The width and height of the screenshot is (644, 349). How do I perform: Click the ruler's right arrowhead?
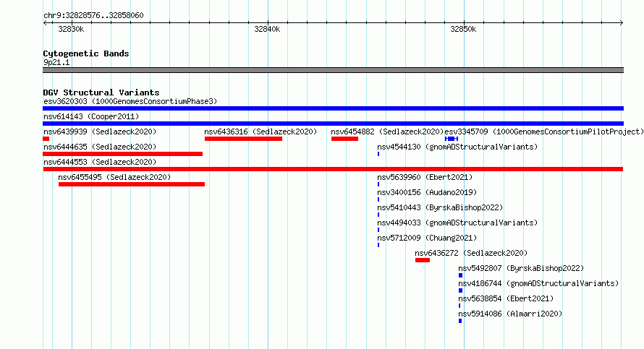[622, 23]
